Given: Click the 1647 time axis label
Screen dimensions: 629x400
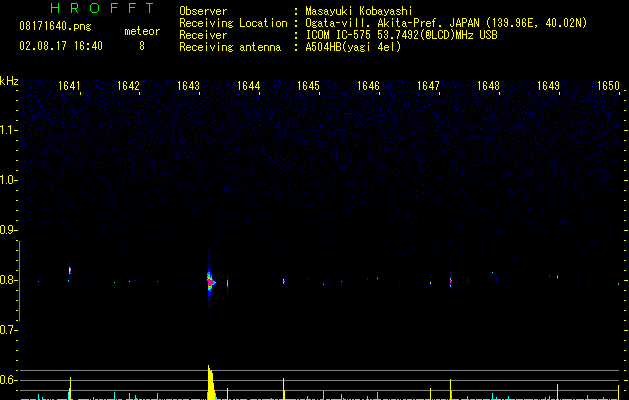Looking at the screenshot, I should pos(428,86).
